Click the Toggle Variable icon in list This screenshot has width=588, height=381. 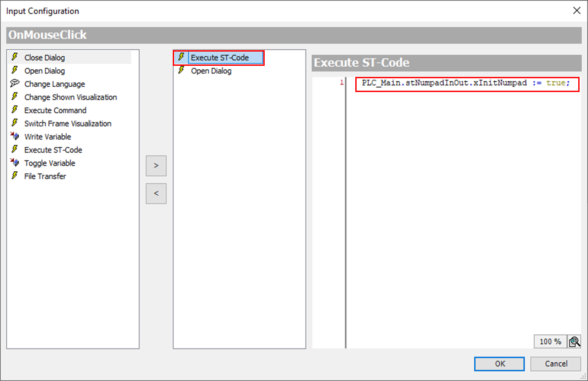coord(15,163)
